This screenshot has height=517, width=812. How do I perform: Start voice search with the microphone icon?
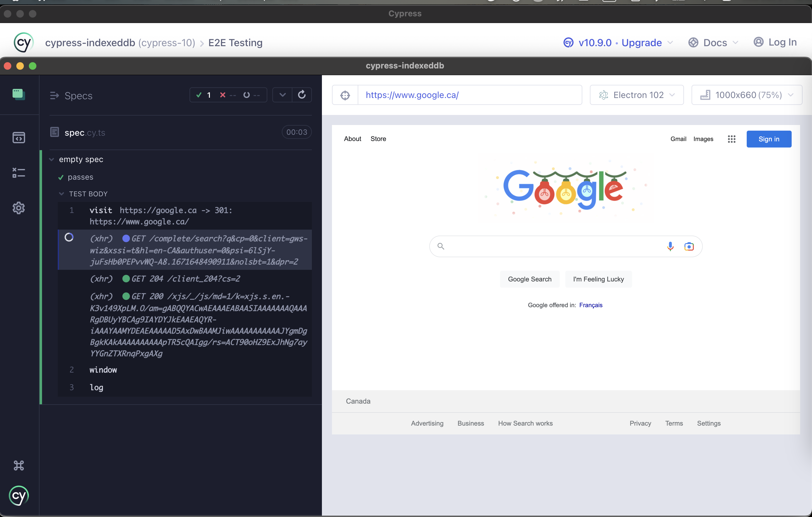(670, 246)
